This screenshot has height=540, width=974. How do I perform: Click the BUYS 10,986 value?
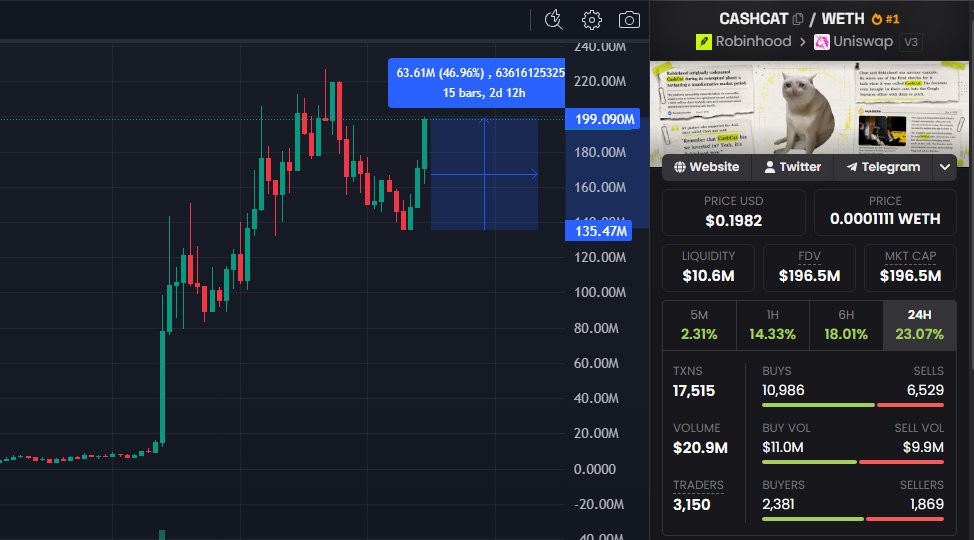pos(783,390)
